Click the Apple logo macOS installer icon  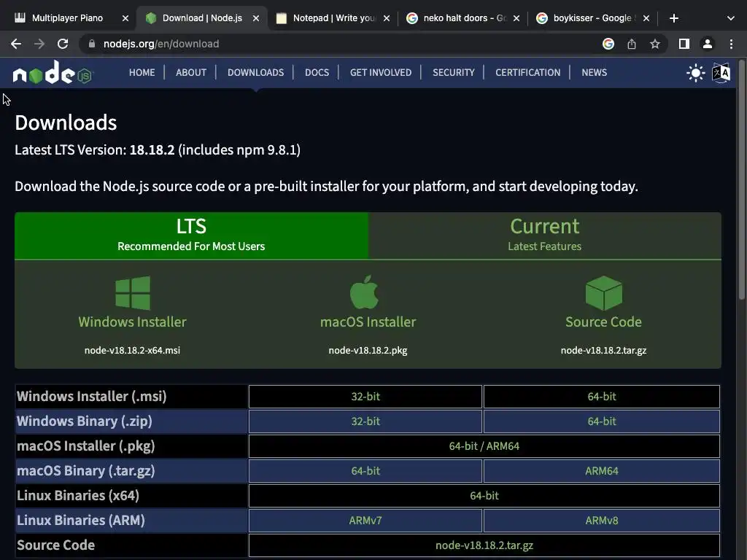(365, 292)
